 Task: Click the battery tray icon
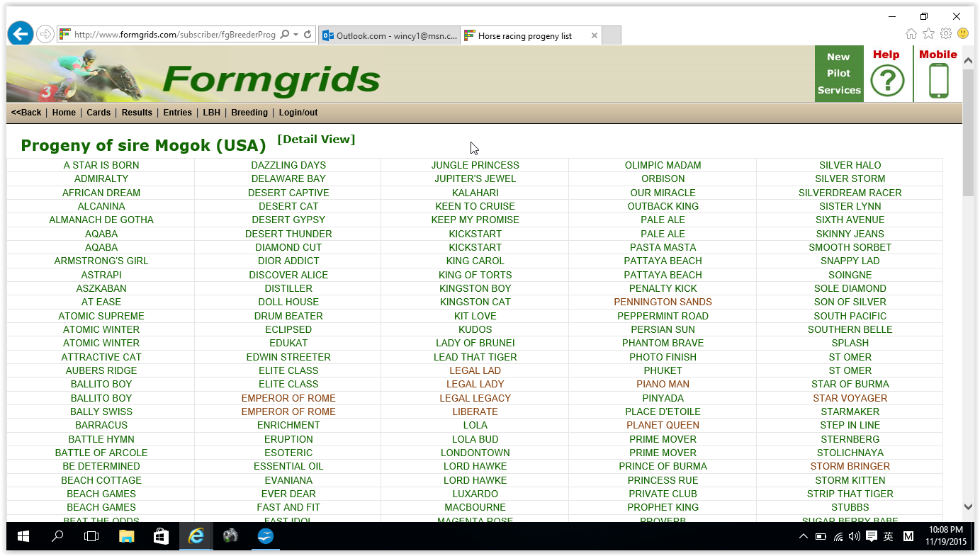point(821,537)
